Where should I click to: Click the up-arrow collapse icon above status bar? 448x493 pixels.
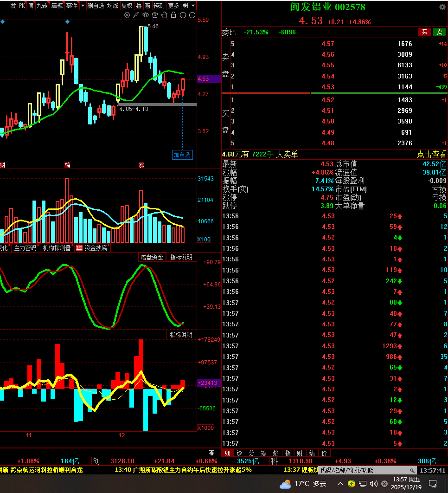(x=211, y=453)
